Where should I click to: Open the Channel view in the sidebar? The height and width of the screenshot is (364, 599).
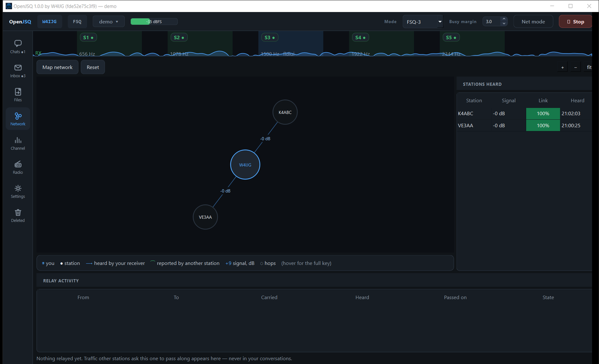tap(18, 143)
